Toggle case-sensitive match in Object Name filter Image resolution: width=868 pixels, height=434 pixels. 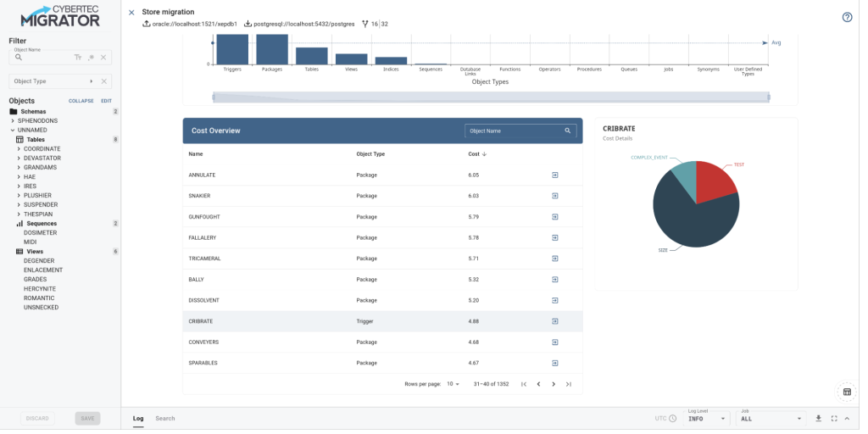(78, 58)
